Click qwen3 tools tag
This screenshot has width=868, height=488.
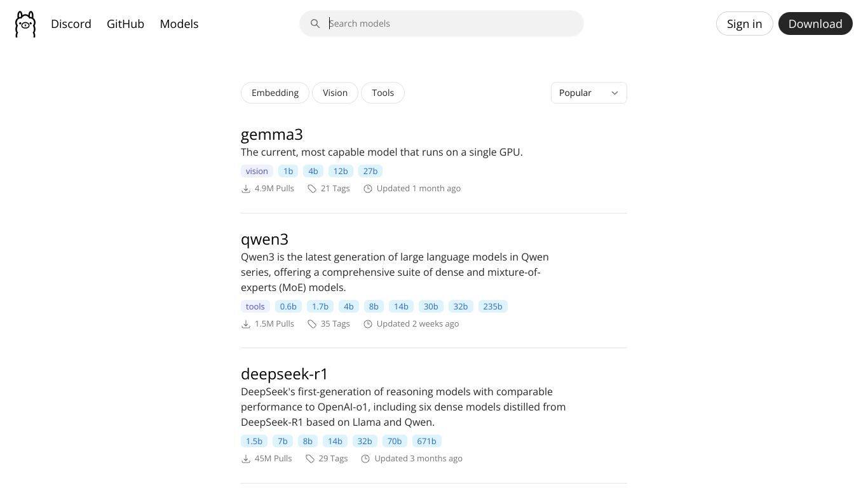click(x=255, y=306)
